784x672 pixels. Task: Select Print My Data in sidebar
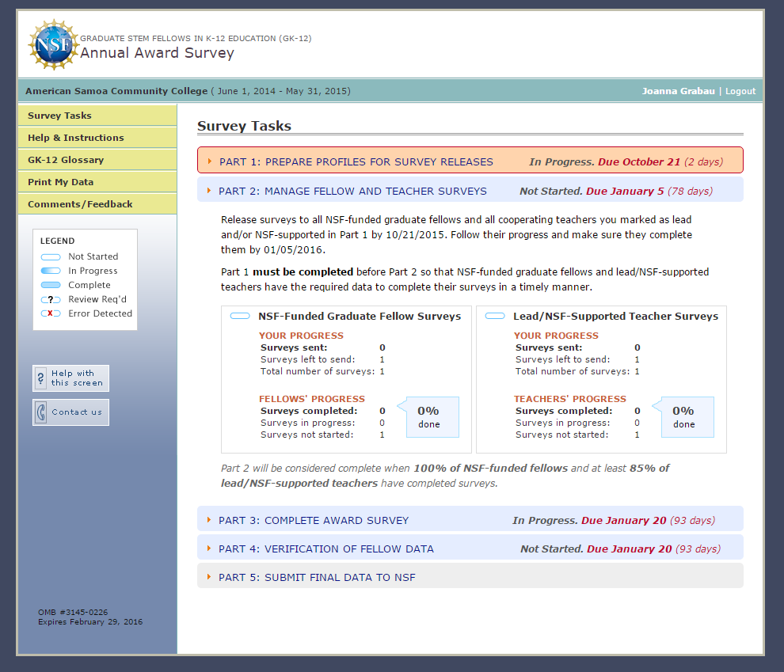point(60,182)
